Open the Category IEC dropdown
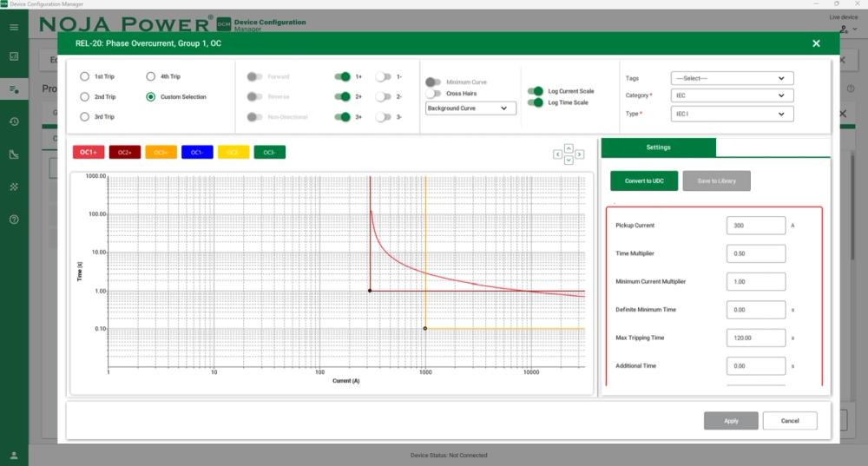 [732, 95]
